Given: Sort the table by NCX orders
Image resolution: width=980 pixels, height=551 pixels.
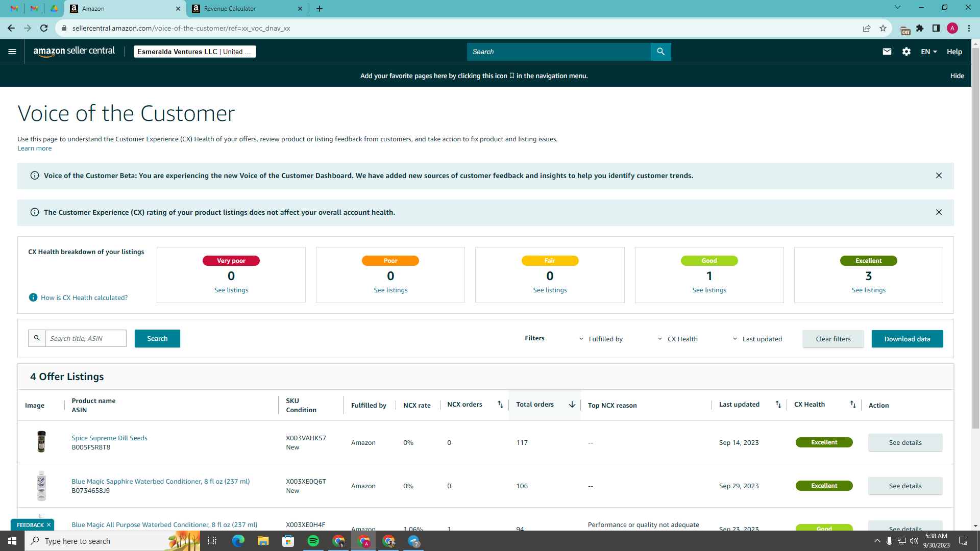Looking at the screenshot, I should pyautogui.click(x=500, y=405).
